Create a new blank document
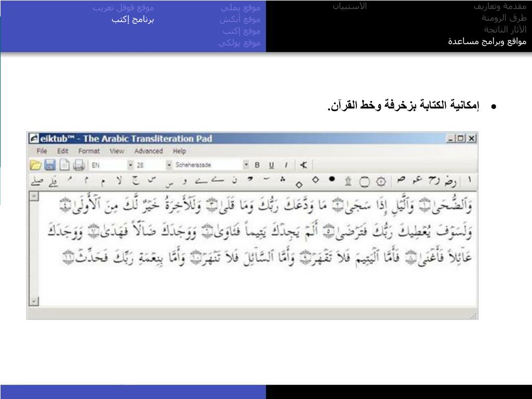This screenshot has height=399, width=532. tap(64, 165)
